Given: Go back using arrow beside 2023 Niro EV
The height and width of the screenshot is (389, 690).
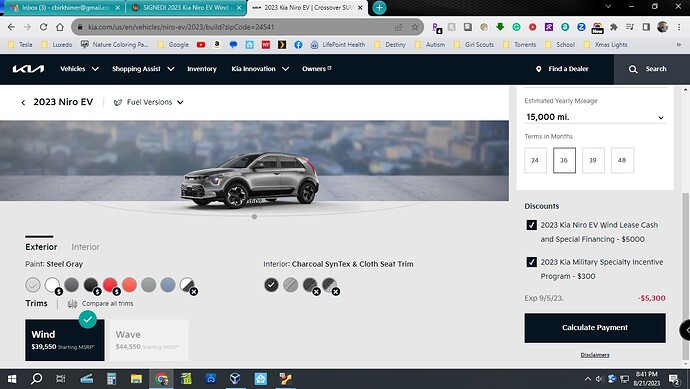Looking at the screenshot, I should coord(23,103).
